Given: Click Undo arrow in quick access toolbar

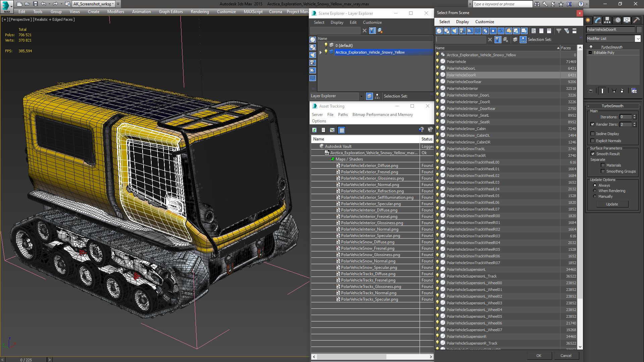Looking at the screenshot, I should [43, 4].
